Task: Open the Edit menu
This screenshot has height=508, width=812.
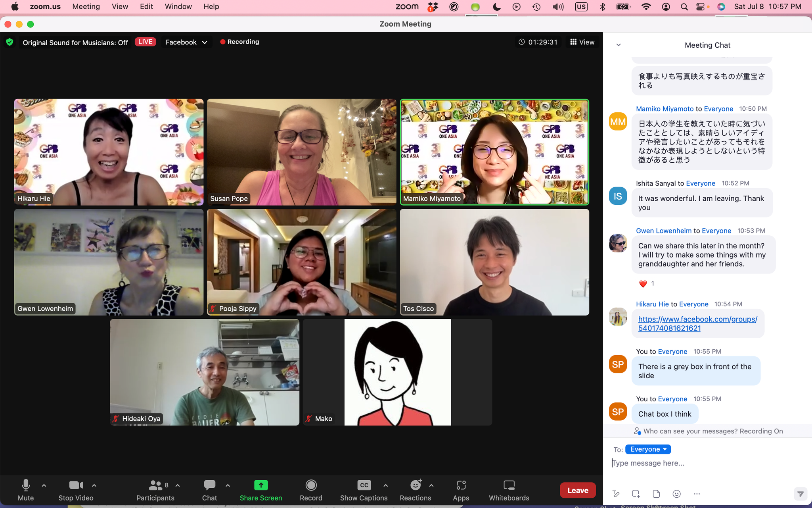Action: (146, 6)
